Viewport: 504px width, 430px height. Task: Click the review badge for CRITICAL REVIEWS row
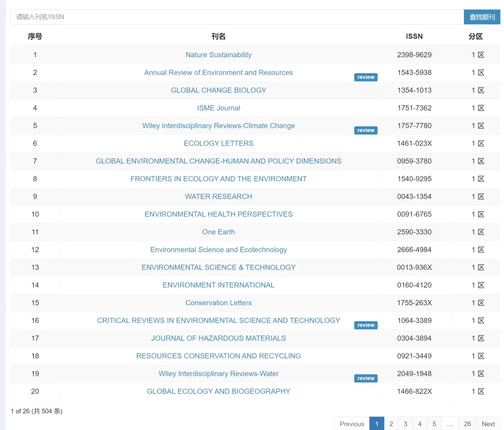pyautogui.click(x=365, y=326)
